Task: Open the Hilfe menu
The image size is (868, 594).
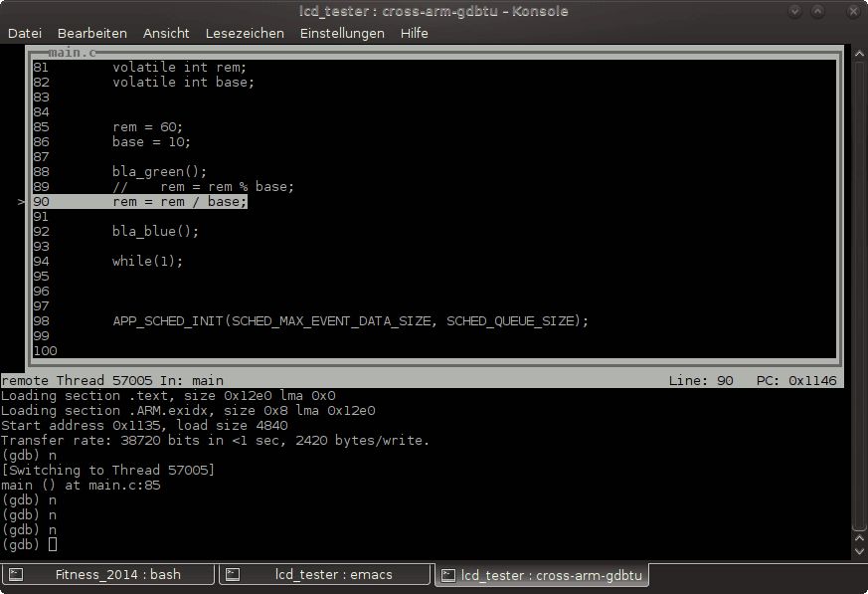Action: click(x=414, y=33)
